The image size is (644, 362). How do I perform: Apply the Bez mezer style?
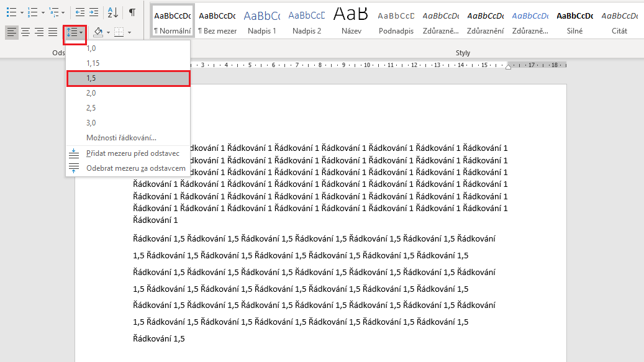(x=217, y=21)
